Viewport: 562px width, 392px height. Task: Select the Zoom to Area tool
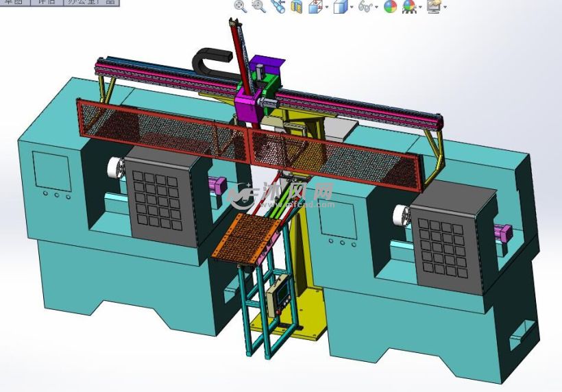259,7
